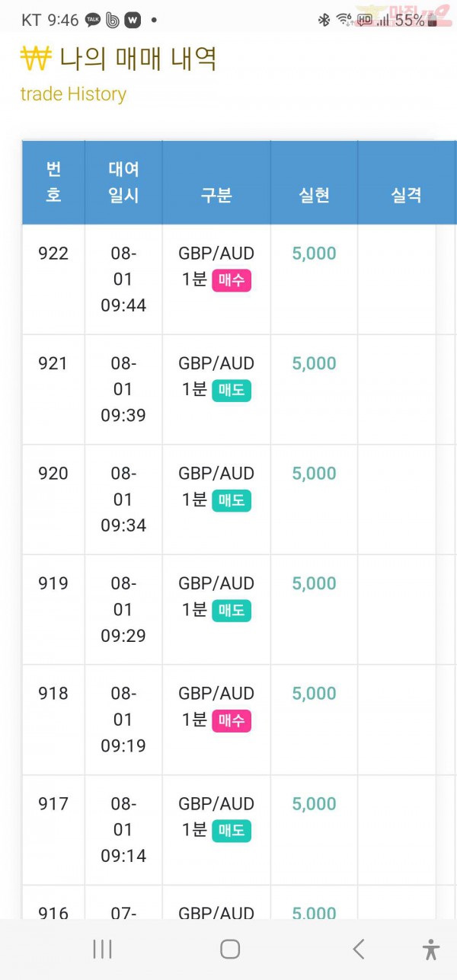Tap the 매도 badge in row 921
The width and height of the screenshot is (457, 980).
pyautogui.click(x=232, y=391)
